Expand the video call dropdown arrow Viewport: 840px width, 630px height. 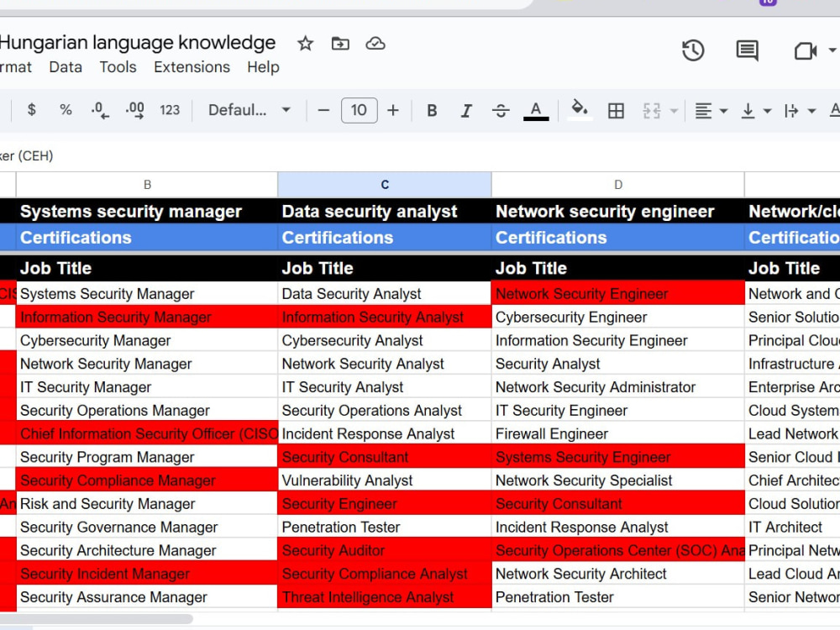click(832, 50)
